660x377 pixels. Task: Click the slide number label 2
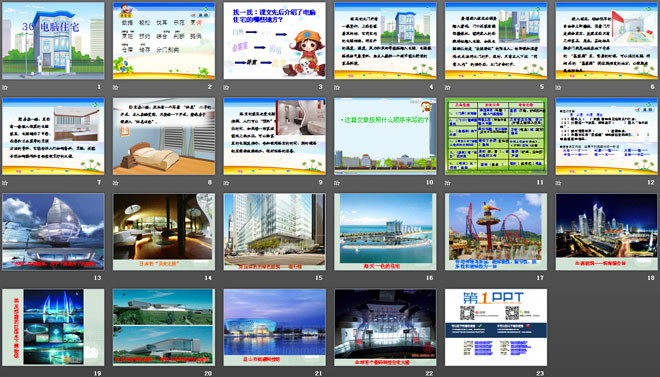tap(210, 87)
